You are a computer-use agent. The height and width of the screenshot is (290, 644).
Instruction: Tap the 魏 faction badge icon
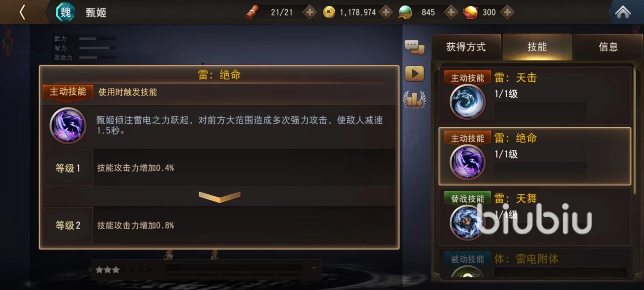(x=65, y=12)
